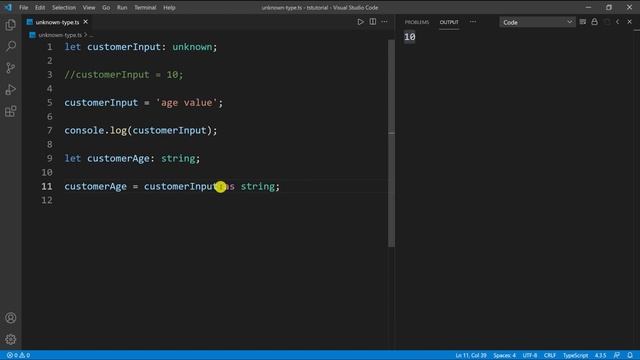Open the Selection menu
Image resolution: width=640 pixels, height=360 pixels.
coord(64,7)
